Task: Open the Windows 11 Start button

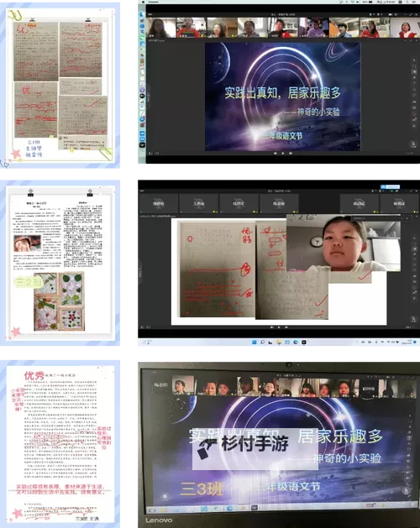Action: pyautogui.click(x=255, y=342)
